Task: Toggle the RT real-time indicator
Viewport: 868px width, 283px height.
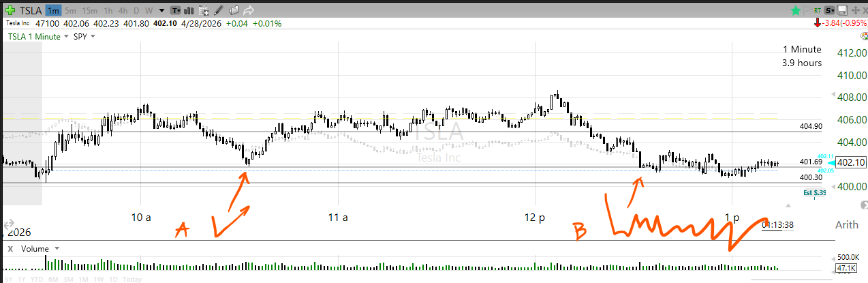Action: tap(817, 11)
